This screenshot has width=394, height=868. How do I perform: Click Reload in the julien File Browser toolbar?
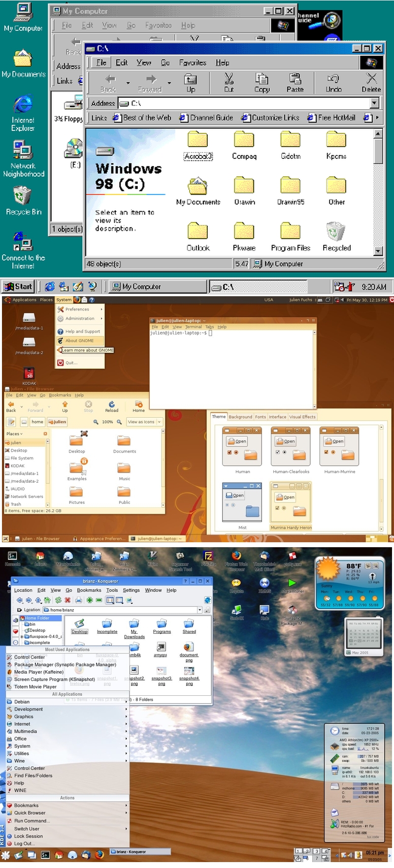point(112,406)
